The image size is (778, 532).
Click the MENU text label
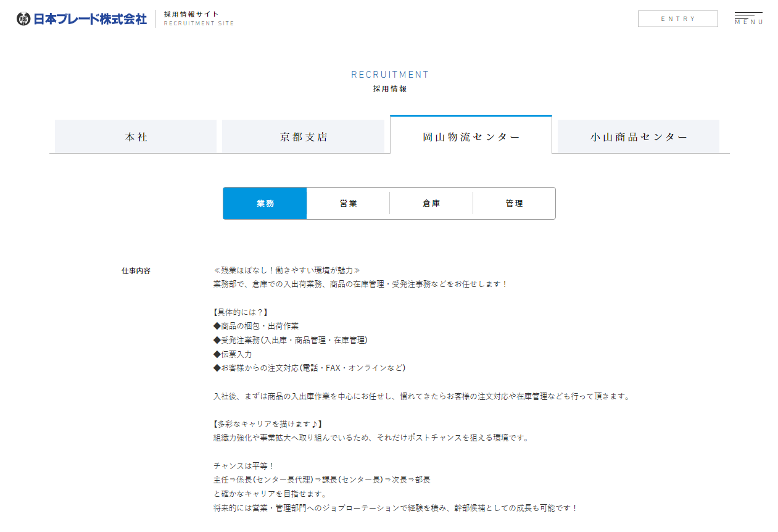coord(748,22)
